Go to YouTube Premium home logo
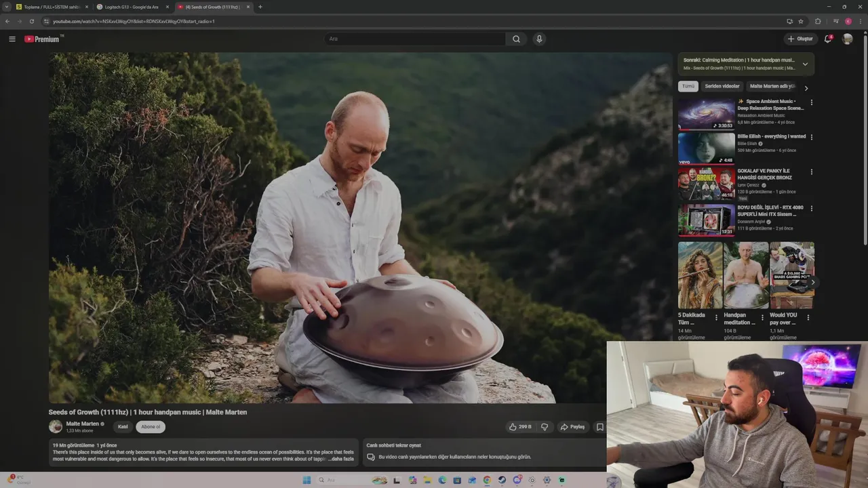Screen dimensions: 868x488 [x=42, y=39]
